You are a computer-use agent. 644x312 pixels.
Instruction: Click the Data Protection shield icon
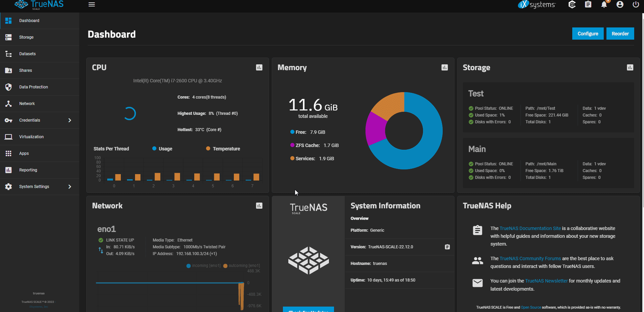coord(8,87)
